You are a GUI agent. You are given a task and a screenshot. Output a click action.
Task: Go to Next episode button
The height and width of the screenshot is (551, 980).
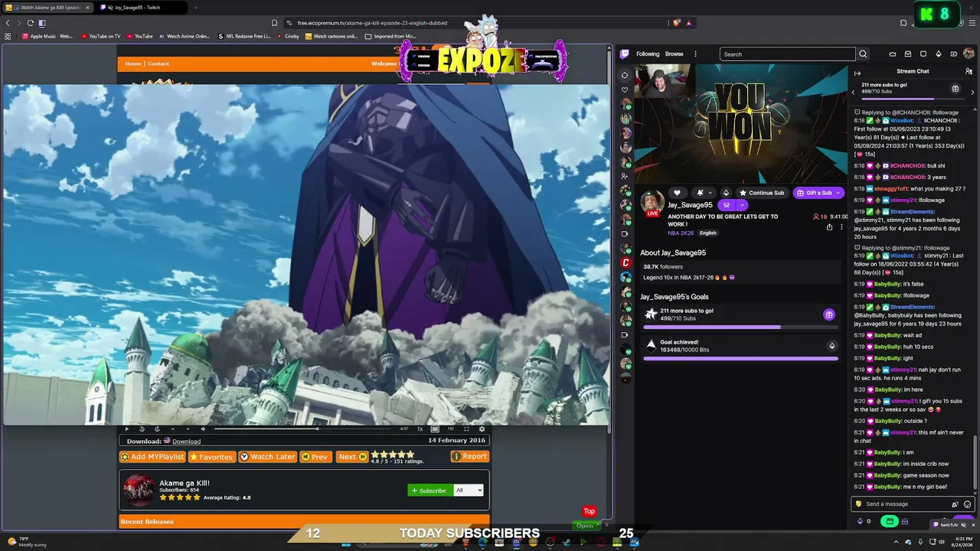click(x=352, y=457)
